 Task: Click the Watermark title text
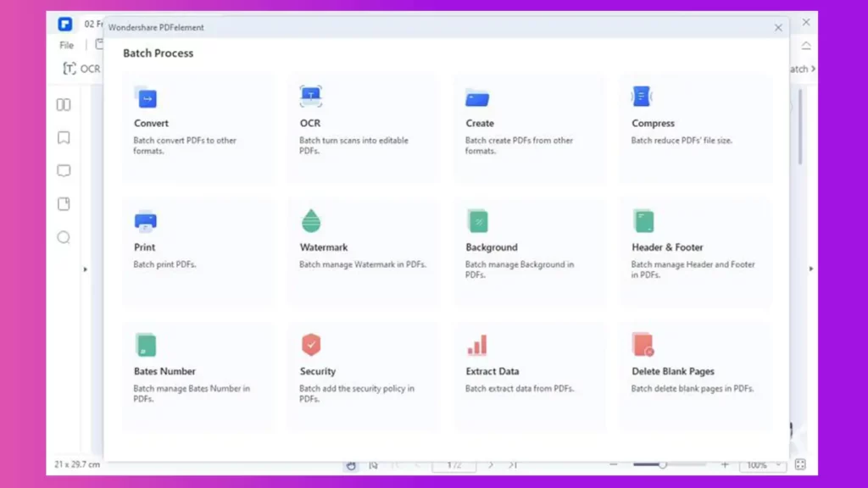(324, 247)
